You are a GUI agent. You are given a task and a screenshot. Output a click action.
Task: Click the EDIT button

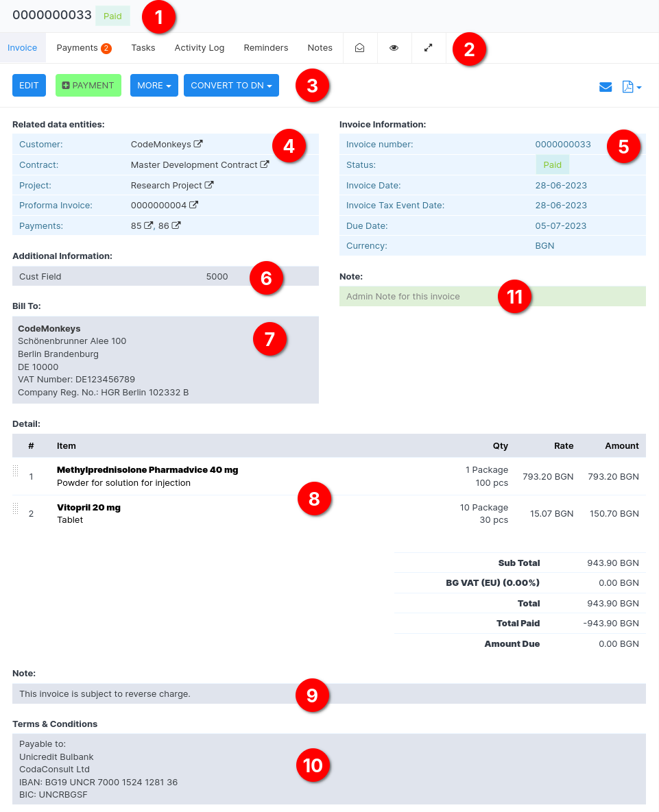(29, 86)
